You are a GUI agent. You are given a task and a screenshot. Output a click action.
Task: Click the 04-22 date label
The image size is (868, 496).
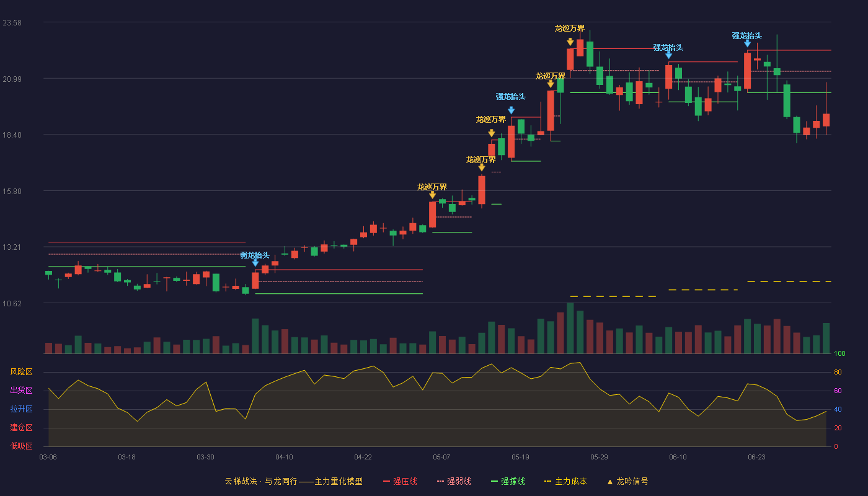click(x=363, y=457)
